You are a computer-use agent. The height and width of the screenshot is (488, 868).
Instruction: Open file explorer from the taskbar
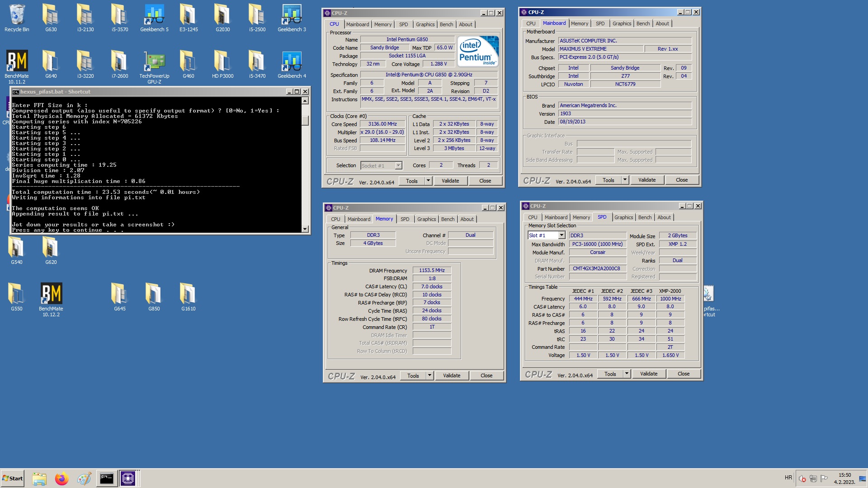39,479
